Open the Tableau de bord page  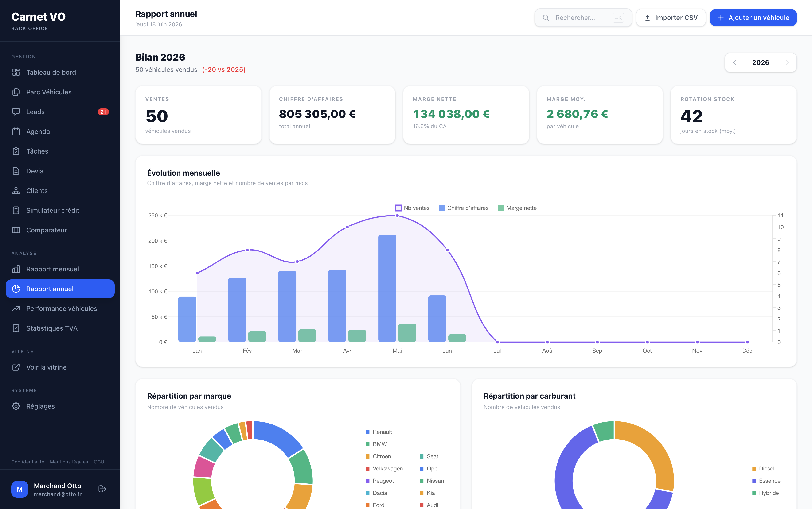click(x=60, y=72)
